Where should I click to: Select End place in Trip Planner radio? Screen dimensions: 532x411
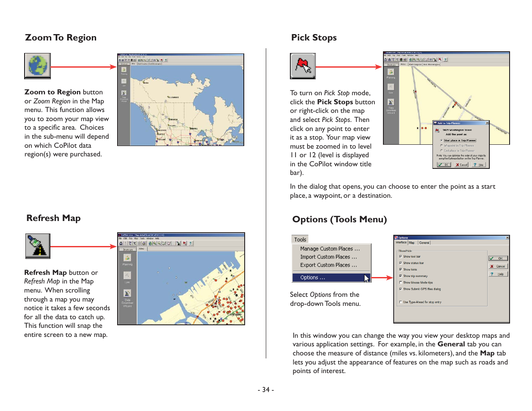[x=442, y=151]
